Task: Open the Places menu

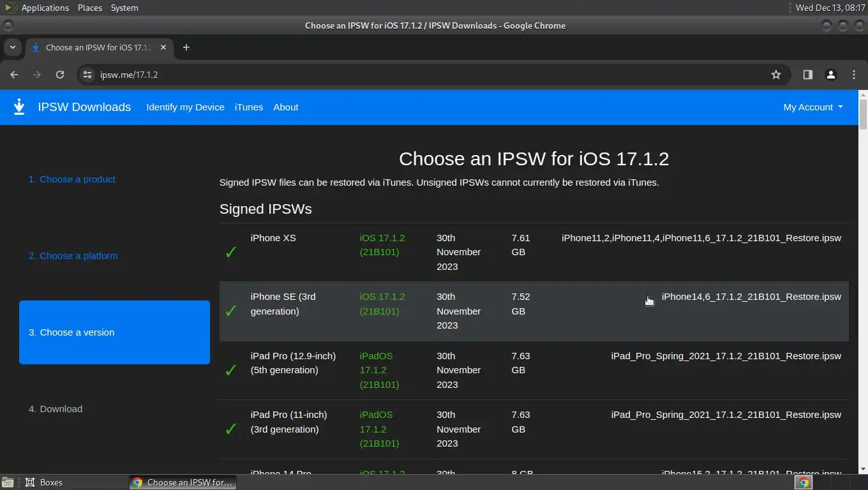Action: (x=90, y=8)
